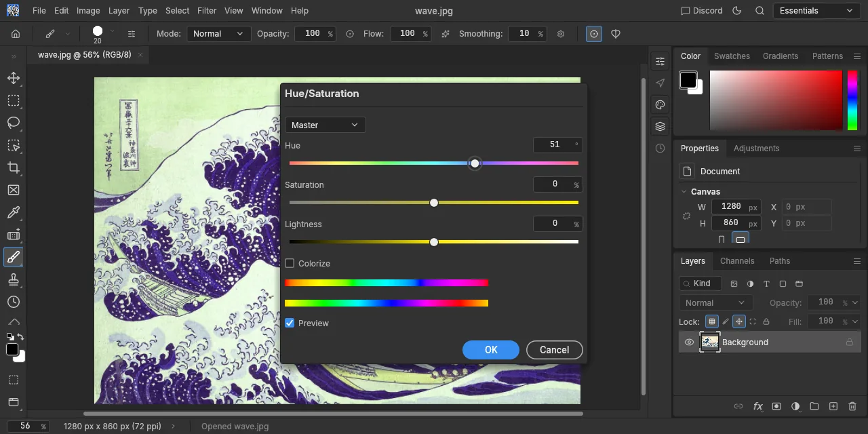
Task: Switch to the Channels tab
Action: 737,261
